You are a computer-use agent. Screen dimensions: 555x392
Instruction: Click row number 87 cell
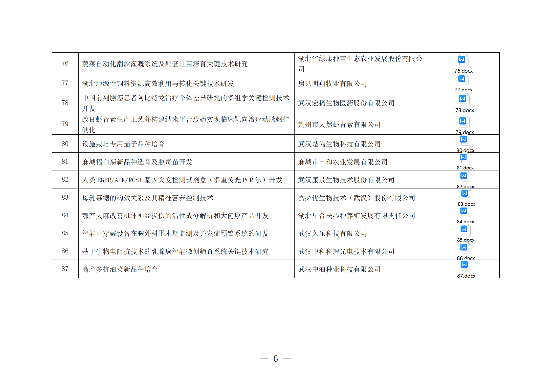[x=65, y=269]
